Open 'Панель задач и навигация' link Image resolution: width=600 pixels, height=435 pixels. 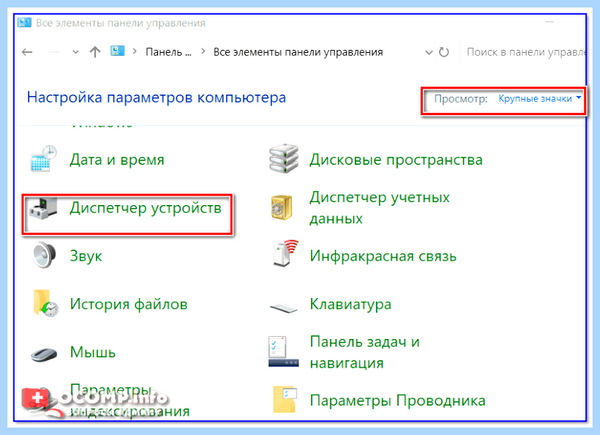point(365,352)
